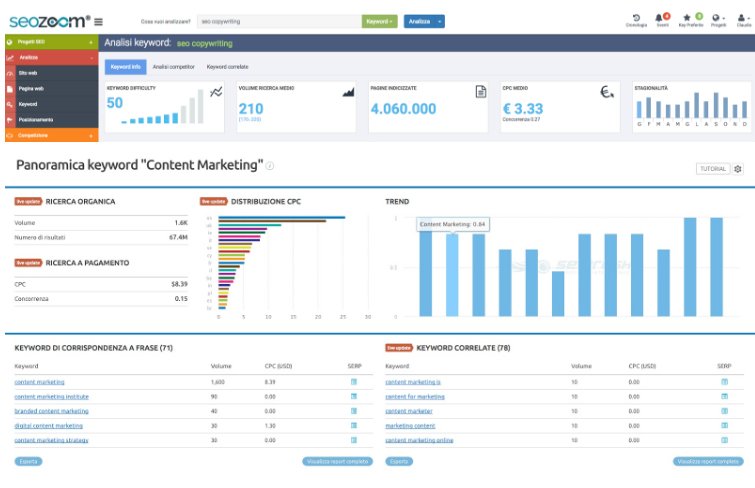Switch to the Keyword correlate tab
The height and width of the screenshot is (488, 755).
[x=227, y=67]
